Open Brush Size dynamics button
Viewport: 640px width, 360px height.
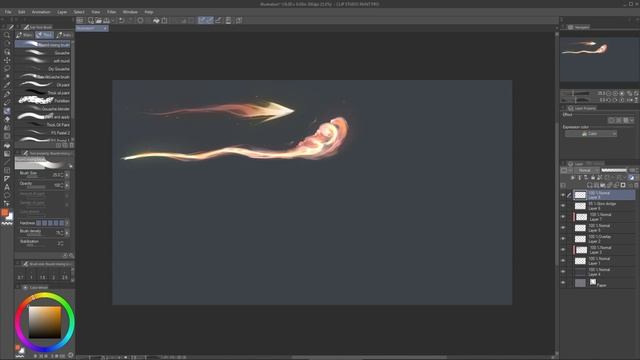coord(67,175)
